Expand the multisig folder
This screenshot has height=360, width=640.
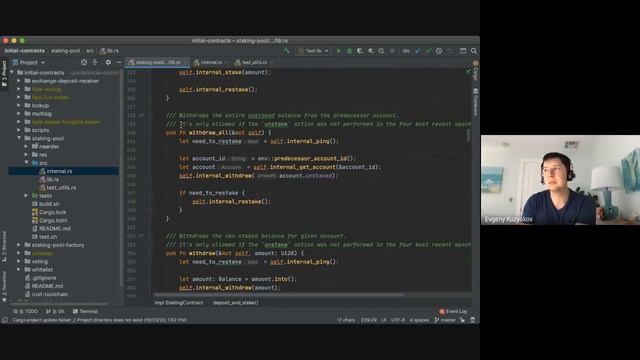[x=19, y=113]
